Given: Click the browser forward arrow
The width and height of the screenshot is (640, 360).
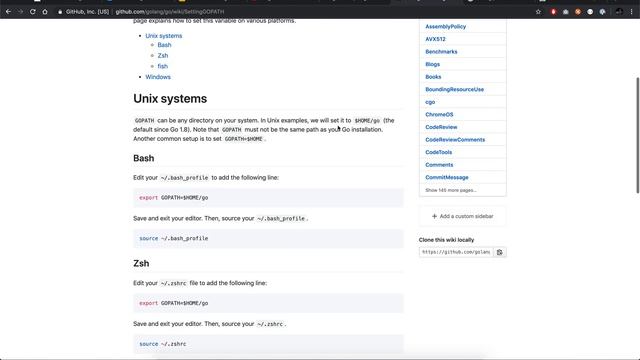Looking at the screenshot, I should click(x=20, y=12).
